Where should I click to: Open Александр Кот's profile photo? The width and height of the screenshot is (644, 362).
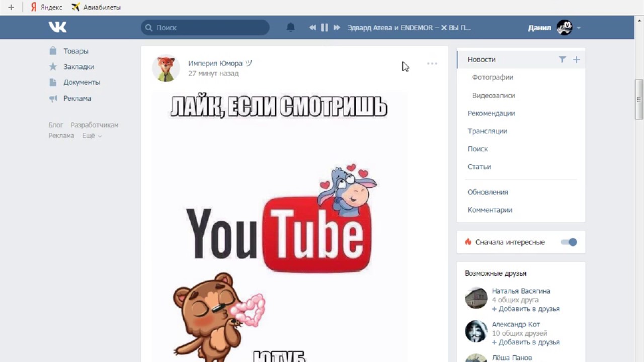click(x=476, y=331)
